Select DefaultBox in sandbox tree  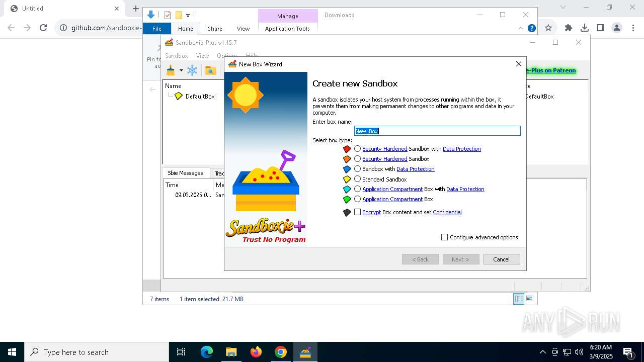click(x=200, y=96)
